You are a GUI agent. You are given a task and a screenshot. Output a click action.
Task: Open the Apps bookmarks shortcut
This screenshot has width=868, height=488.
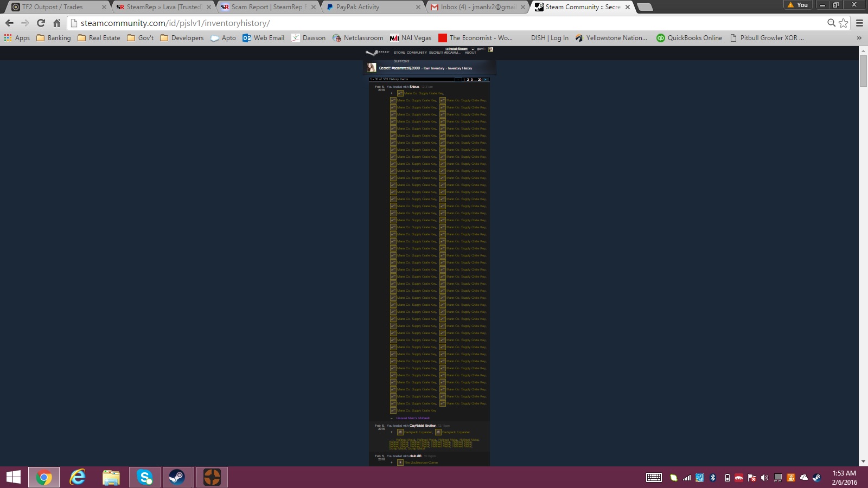coord(17,38)
